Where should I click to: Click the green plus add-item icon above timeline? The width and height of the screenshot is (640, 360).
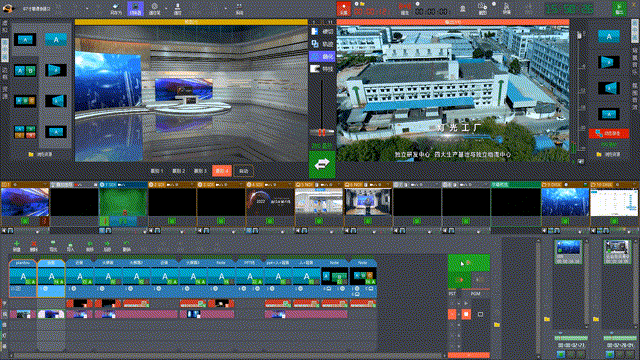coord(16,246)
